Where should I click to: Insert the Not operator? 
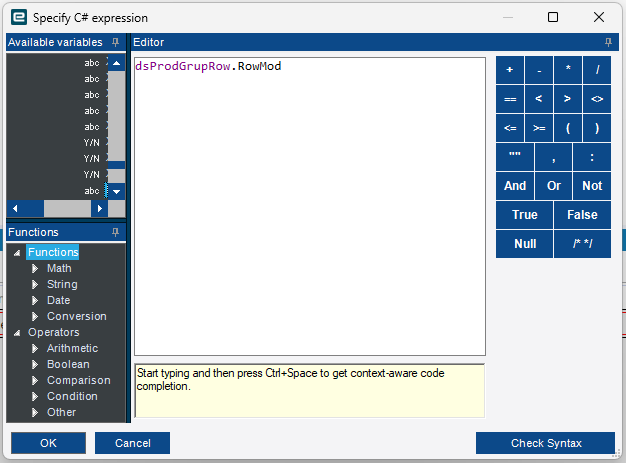pos(592,186)
